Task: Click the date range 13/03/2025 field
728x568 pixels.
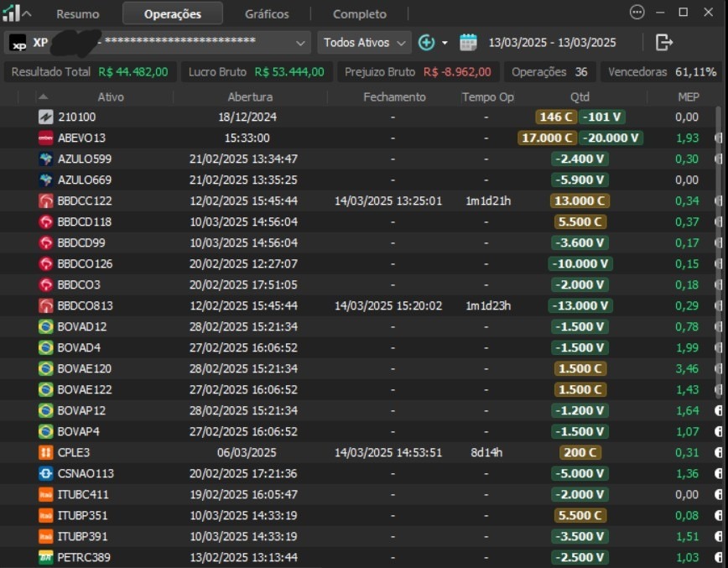Action: pyautogui.click(x=552, y=43)
